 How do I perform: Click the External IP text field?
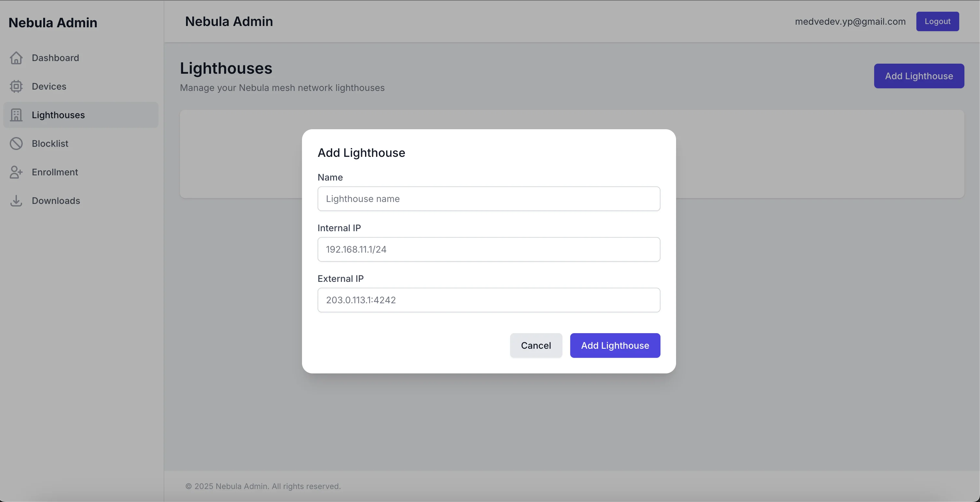tap(488, 300)
